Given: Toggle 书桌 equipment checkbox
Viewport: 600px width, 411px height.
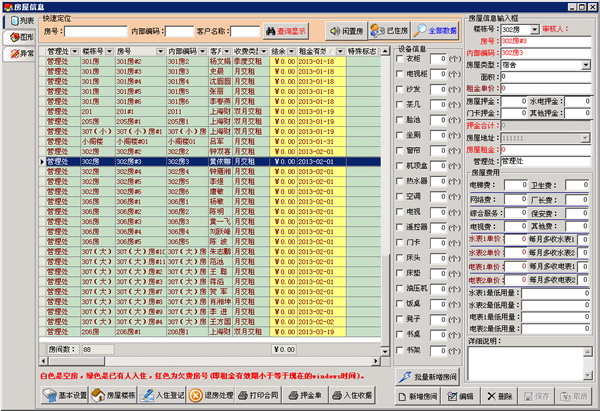Looking at the screenshot, I should pyautogui.click(x=399, y=334).
